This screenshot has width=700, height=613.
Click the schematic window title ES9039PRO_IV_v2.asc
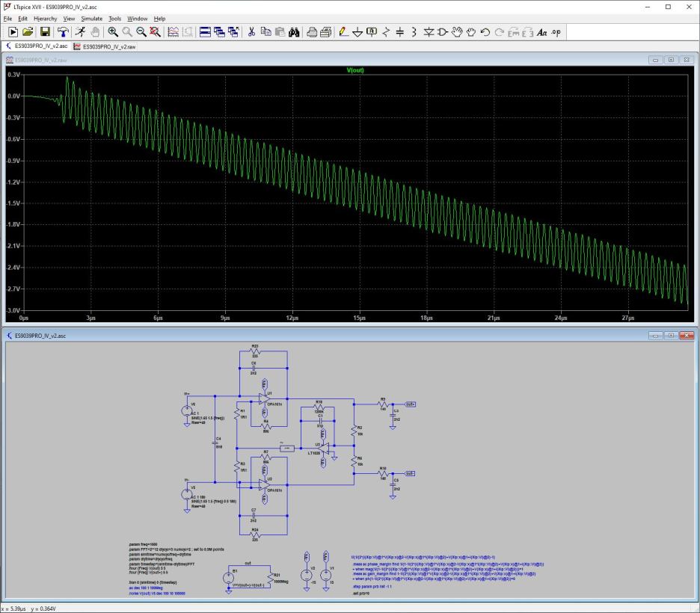(40, 336)
